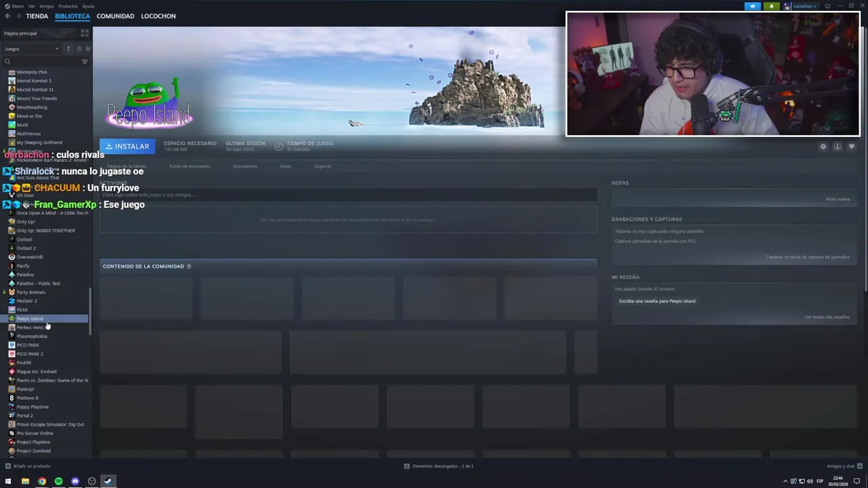The height and width of the screenshot is (488, 868).
Task: Click Ver todas mis reseñas link
Action: tap(827, 317)
